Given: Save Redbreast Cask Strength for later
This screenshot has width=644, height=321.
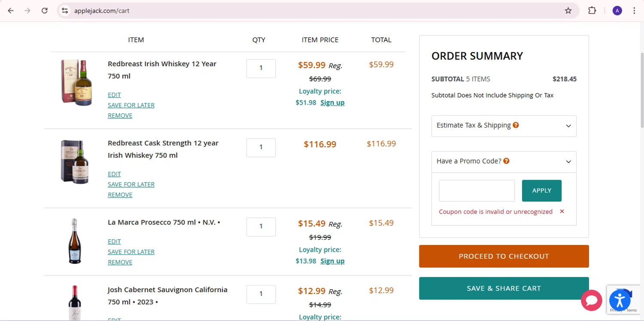Looking at the screenshot, I should [x=131, y=184].
